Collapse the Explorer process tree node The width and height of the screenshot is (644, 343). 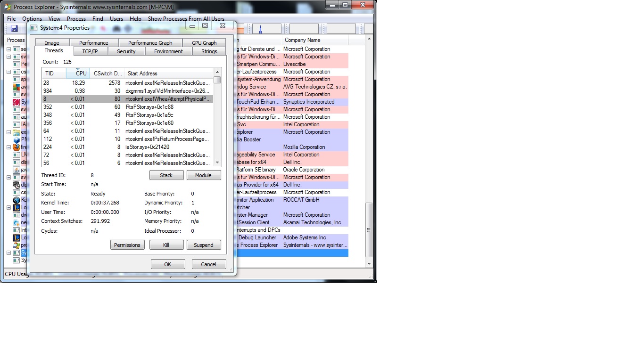tap(9, 132)
